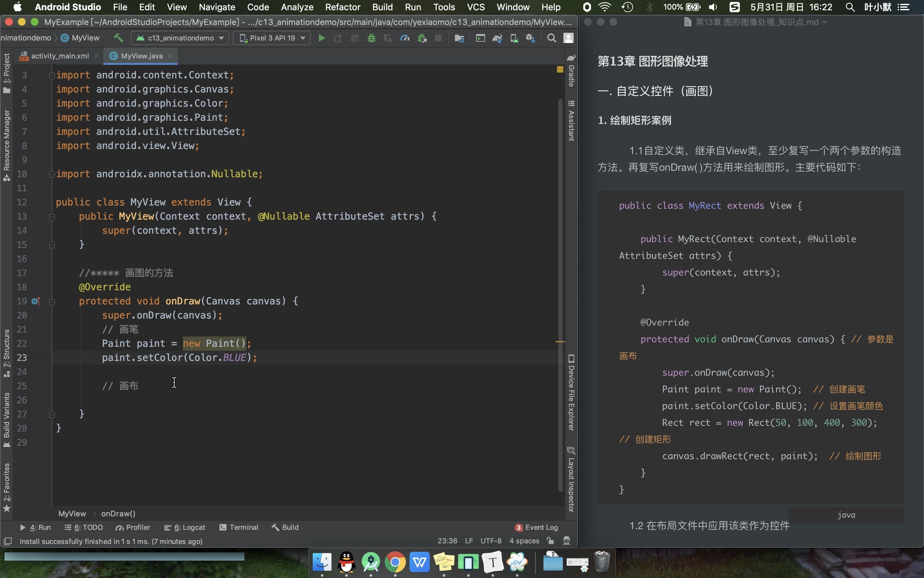The height and width of the screenshot is (578, 924).
Task: Toggle the 1: Project side panel
Action: coord(6,73)
